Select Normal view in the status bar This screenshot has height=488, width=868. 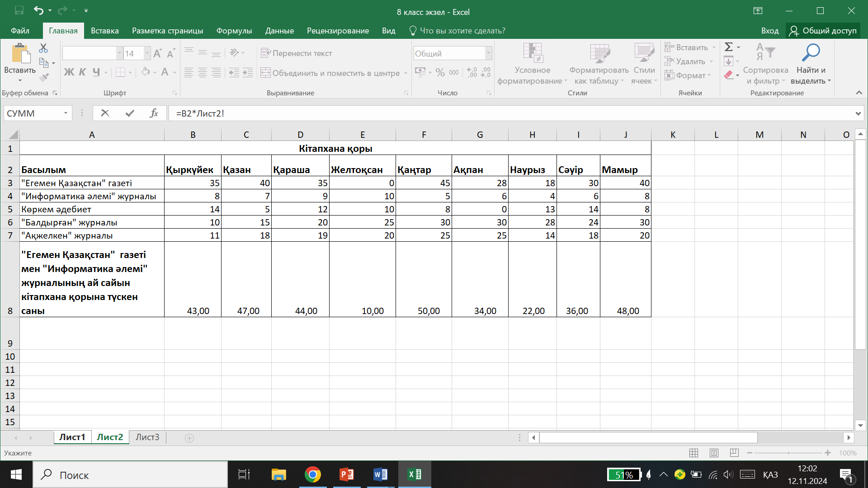693,453
